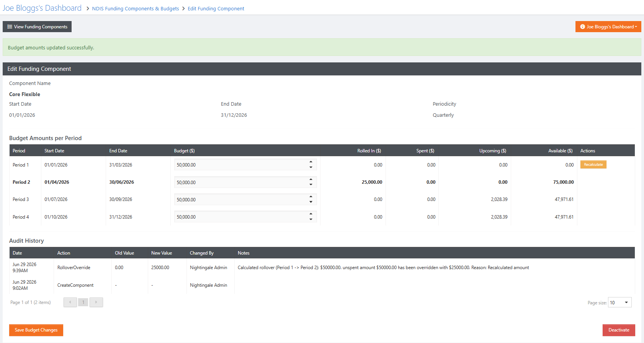Click the globe icon on Joe Bloggs's Dashboard button
Image resolution: width=644 pixels, height=343 pixels.
(582, 27)
